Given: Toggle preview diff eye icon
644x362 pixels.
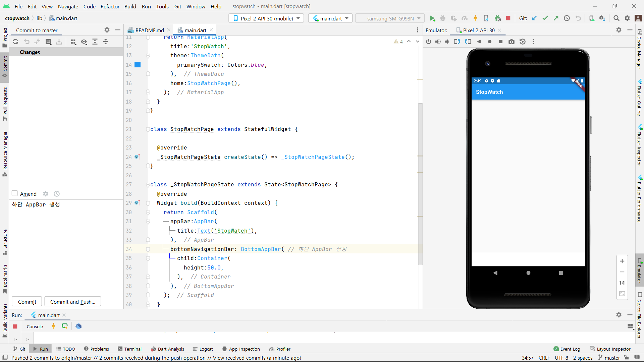Looking at the screenshot, I should click(84, 42).
